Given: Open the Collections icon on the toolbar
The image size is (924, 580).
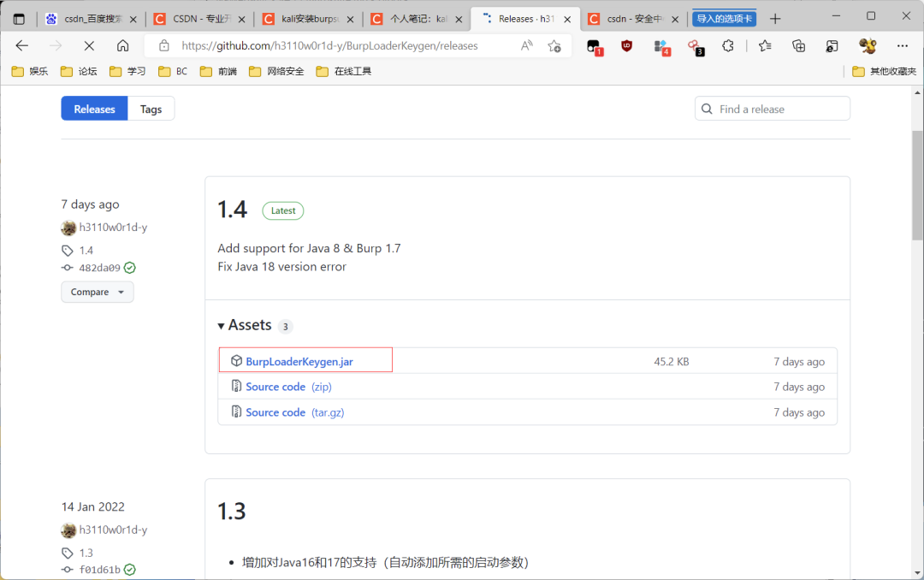Looking at the screenshot, I should click(799, 46).
